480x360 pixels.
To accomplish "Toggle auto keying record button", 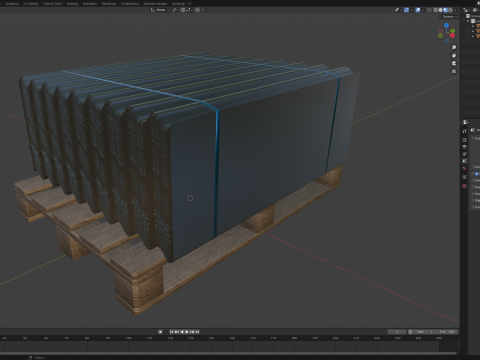I will tap(160, 332).
